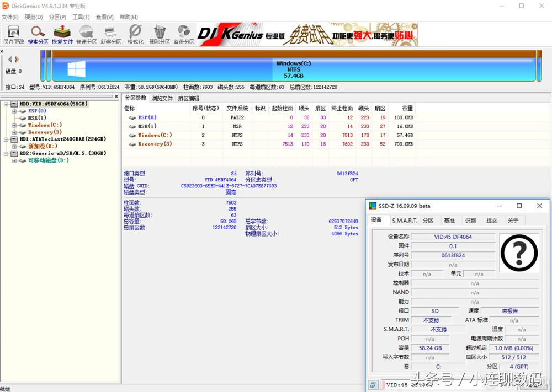Select 可移动磁盘(D:) in the disk tree
The width and height of the screenshot is (552, 392).
pyautogui.click(x=48, y=160)
